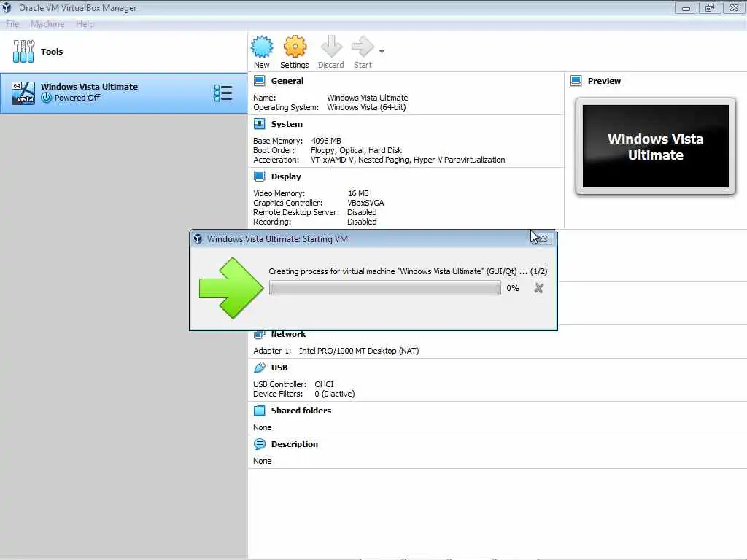Click the New virtual machine icon
Screen dimensions: 747x560
click(262, 47)
